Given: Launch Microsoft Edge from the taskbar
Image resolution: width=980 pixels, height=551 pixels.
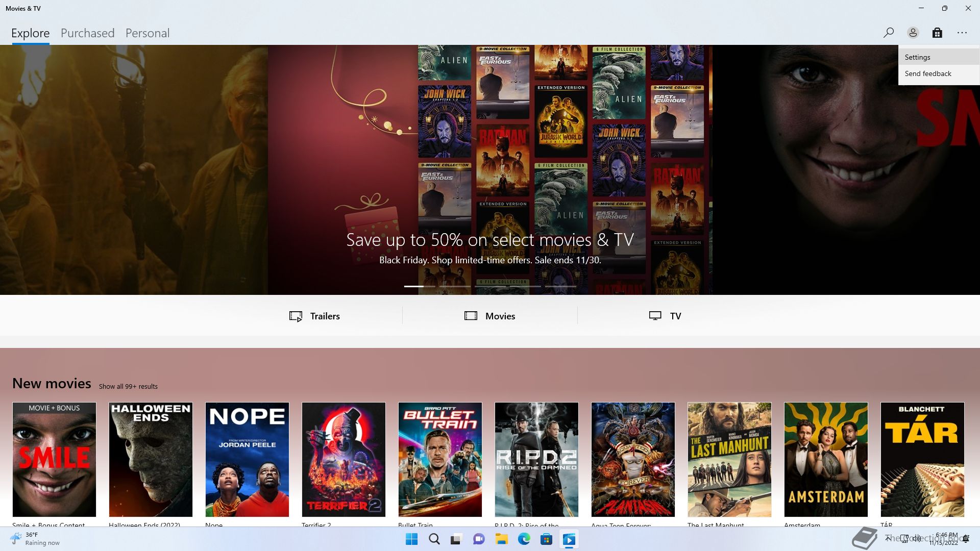Looking at the screenshot, I should tap(524, 539).
